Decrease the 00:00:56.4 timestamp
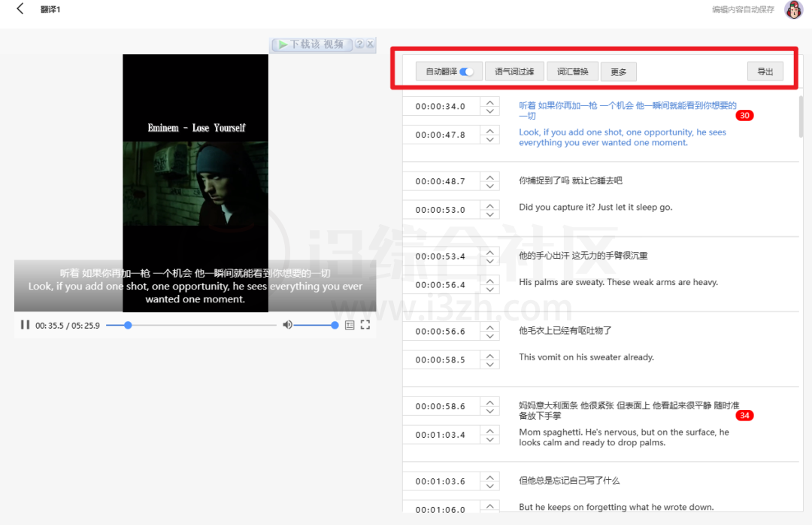This screenshot has height=525, width=812. (490, 290)
